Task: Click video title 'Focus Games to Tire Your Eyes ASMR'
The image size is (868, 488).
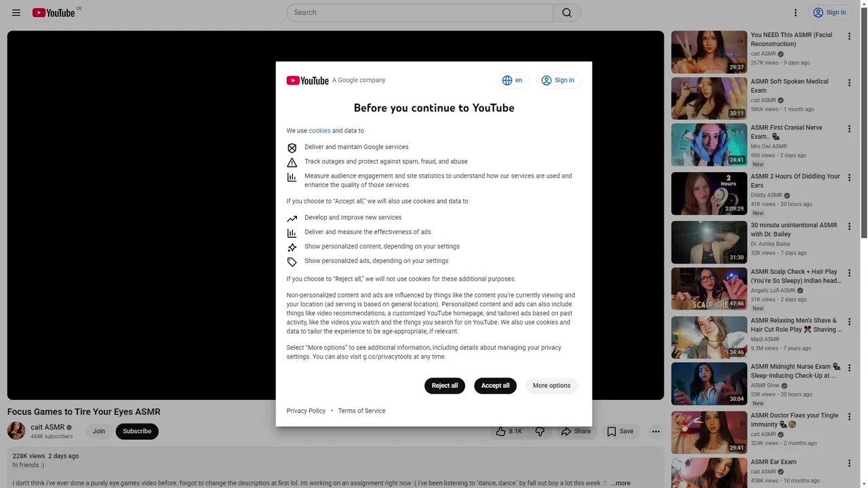Action: pos(84,412)
